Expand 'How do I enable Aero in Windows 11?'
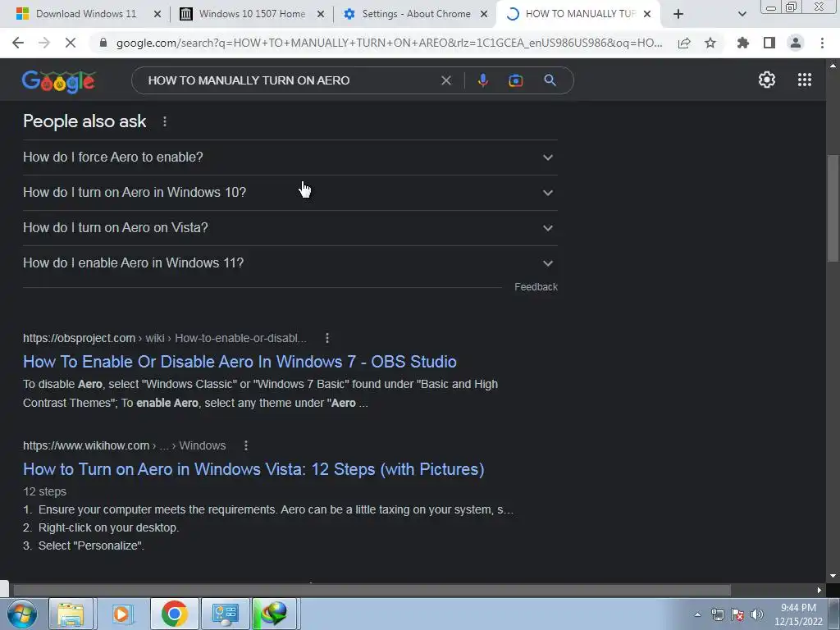840x630 pixels. [290, 263]
